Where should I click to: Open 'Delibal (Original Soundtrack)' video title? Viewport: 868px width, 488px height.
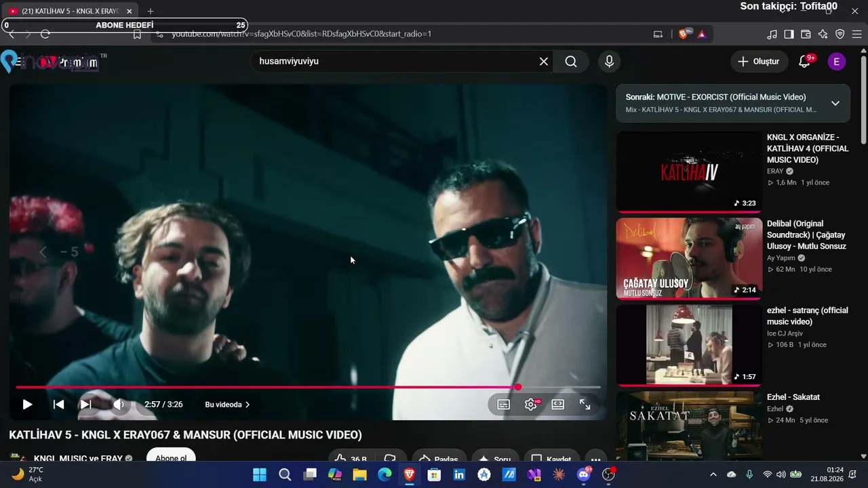click(x=806, y=235)
